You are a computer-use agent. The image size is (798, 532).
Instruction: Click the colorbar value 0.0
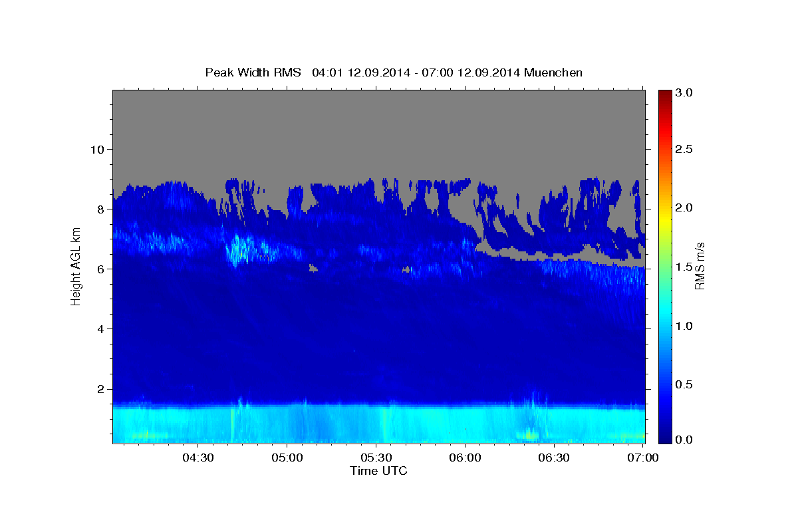(x=685, y=440)
